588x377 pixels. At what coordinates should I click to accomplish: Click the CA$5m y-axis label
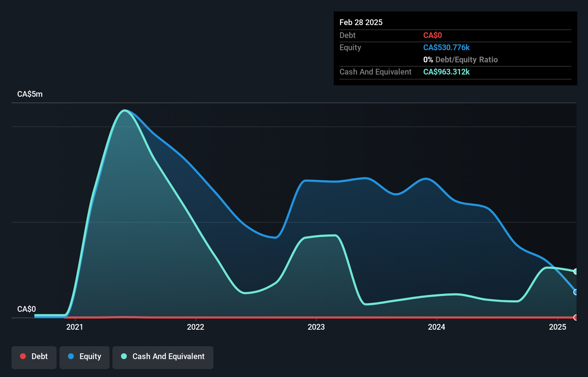(30, 94)
